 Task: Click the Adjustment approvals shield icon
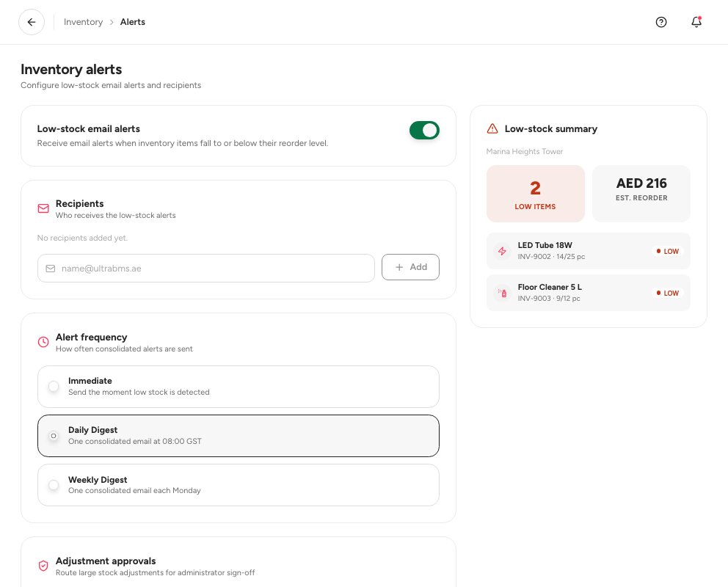tap(43, 566)
